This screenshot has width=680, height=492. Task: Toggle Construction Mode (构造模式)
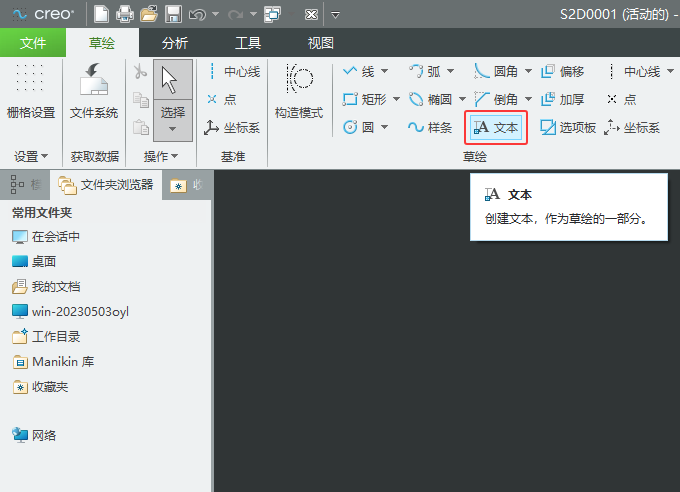299,92
